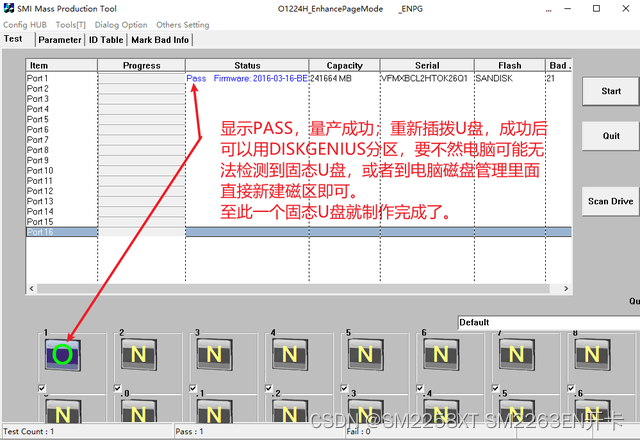Screen dimensions: 640x440
Task: Click the Progress column header
Action: 142,65
